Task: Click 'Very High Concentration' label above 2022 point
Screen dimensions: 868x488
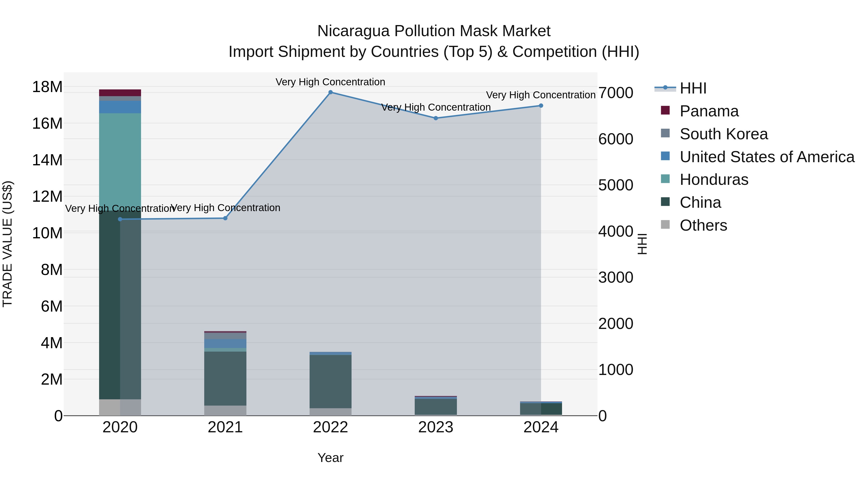Action: coord(331,82)
